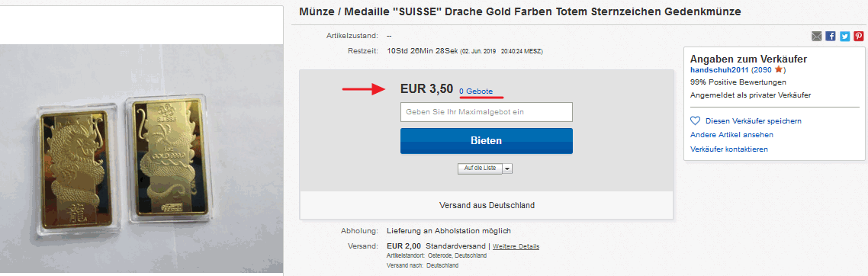Viewport: 868px width, 276px height.
Task: Open dropdown arrow beside Auf die Liste
Action: (508, 168)
